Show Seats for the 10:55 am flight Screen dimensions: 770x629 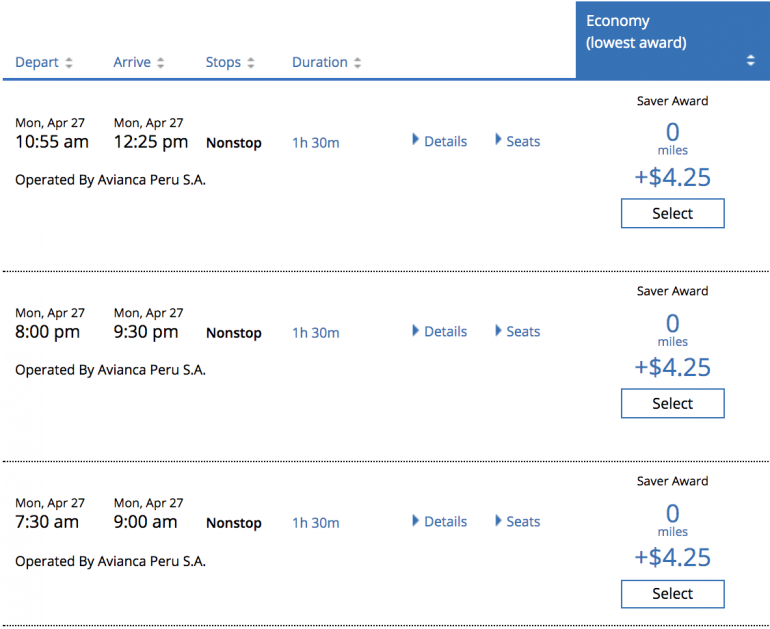coord(518,141)
